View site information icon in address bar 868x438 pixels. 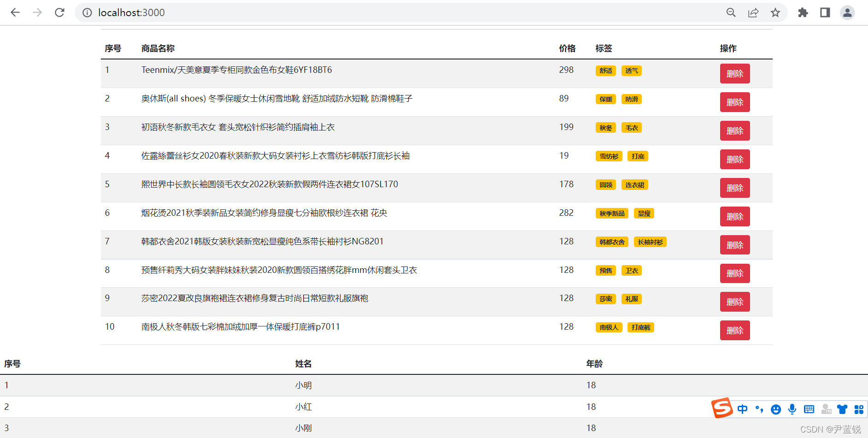click(x=87, y=12)
